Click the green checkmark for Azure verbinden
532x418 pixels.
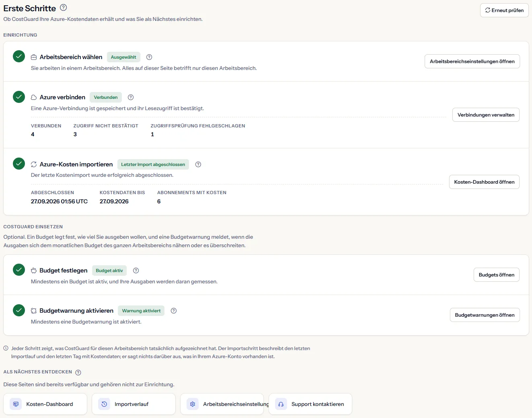tap(19, 96)
